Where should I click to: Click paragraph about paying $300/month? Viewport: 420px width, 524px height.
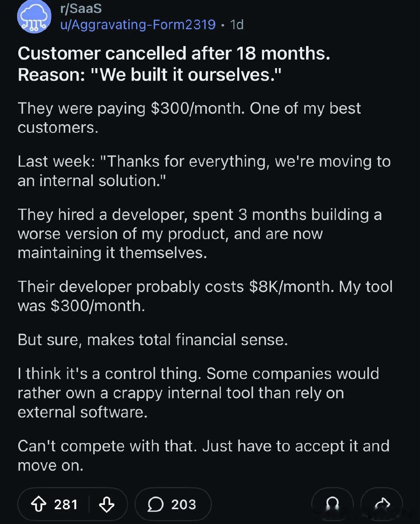(189, 118)
